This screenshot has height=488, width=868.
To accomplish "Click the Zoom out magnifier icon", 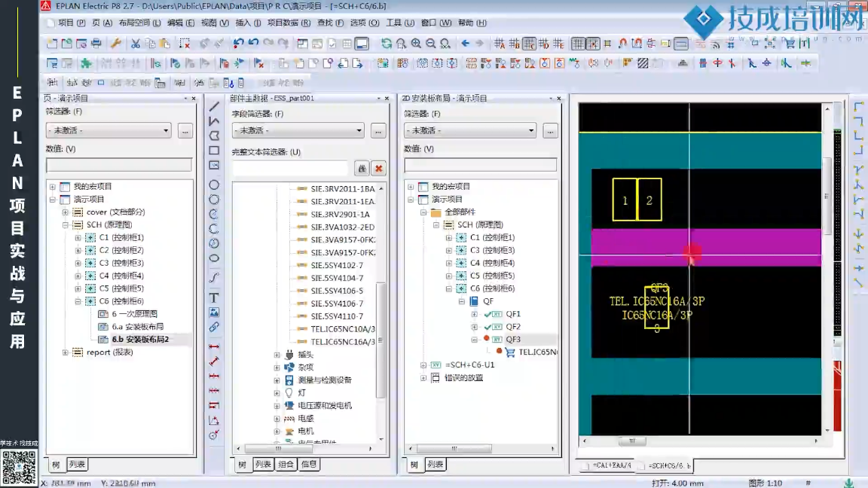I will pos(431,43).
